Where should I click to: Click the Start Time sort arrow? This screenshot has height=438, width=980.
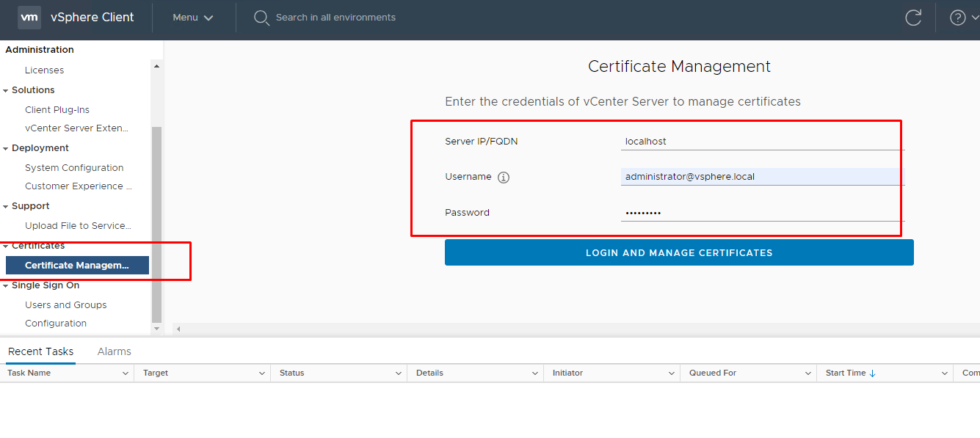pos(872,373)
